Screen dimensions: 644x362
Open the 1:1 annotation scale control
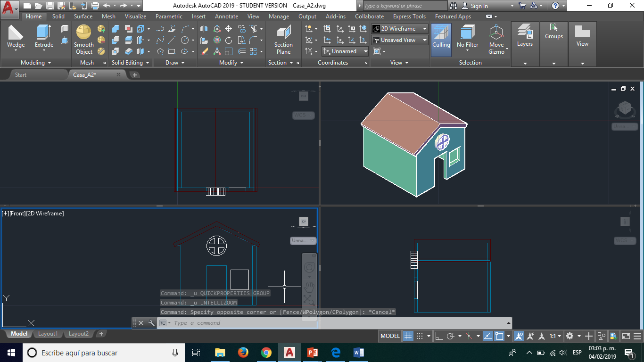(x=555, y=336)
